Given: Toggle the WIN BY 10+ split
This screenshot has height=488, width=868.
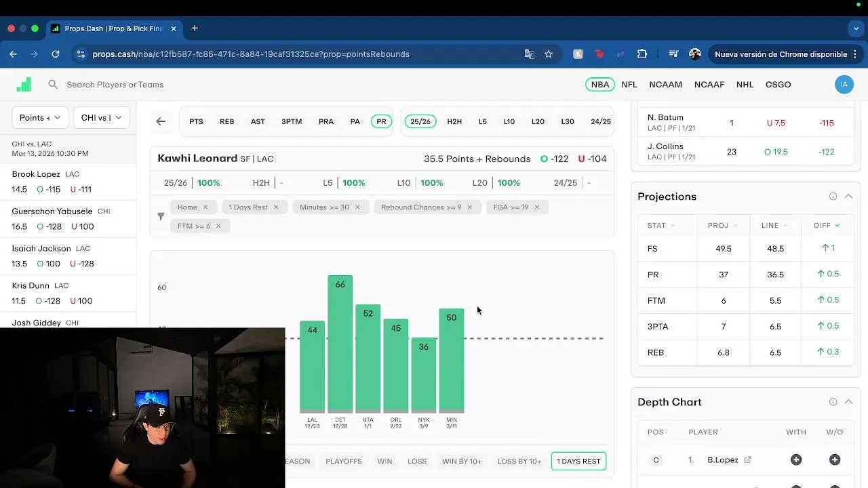Looking at the screenshot, I should click(462, 461).
